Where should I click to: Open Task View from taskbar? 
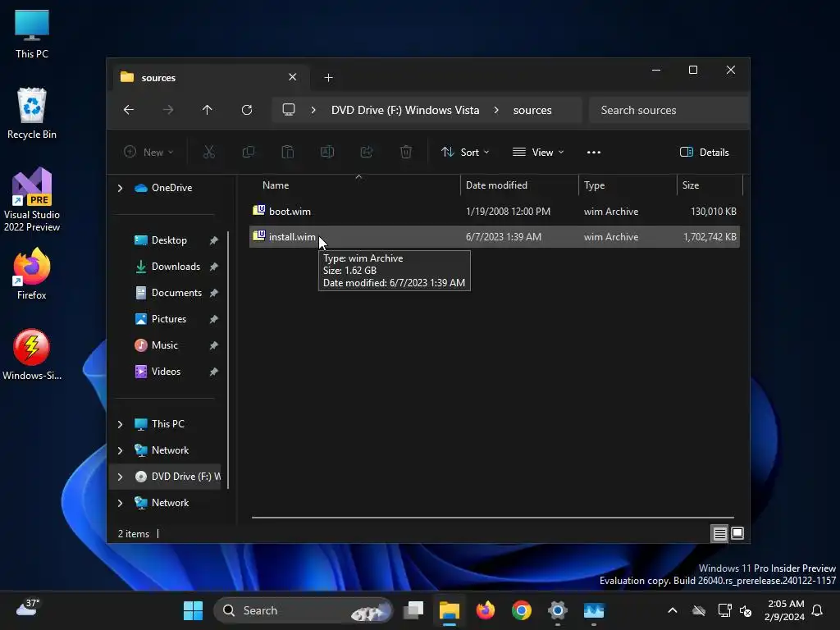coord(413,610)
